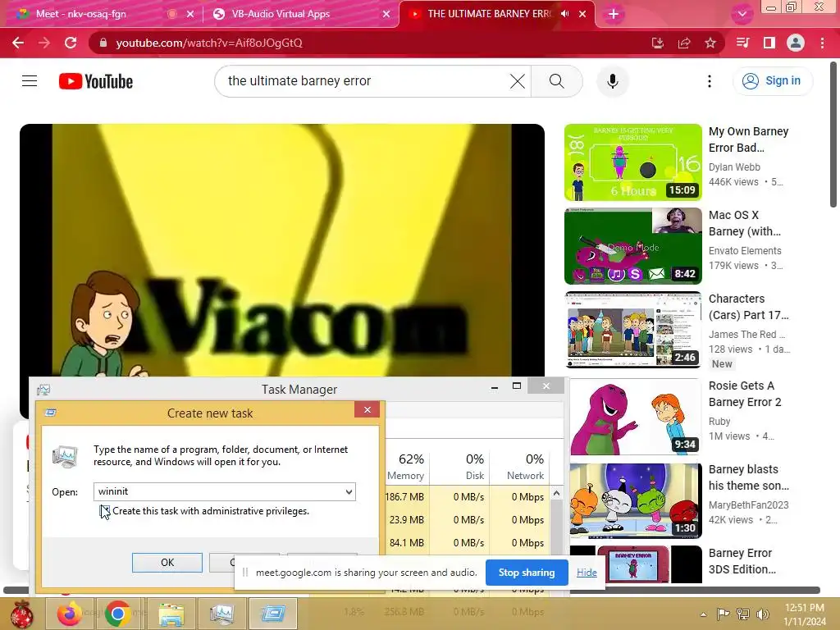Image resolution: width=840 pixels, height=630 pixels.
Task: Show hidden tray icons arrow
Action: (x=703, y=614)
